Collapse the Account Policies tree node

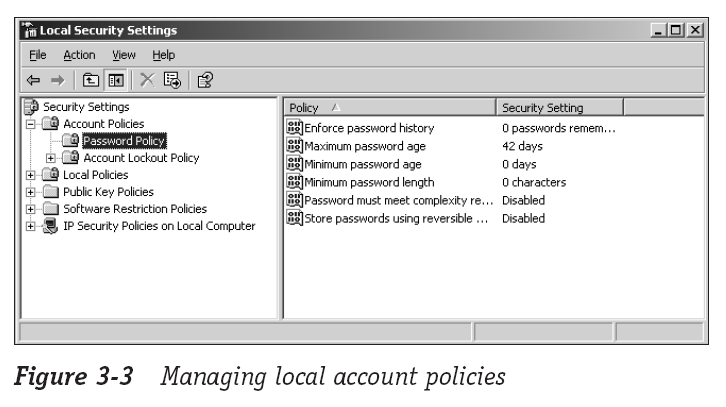click(x=31, y=124)
